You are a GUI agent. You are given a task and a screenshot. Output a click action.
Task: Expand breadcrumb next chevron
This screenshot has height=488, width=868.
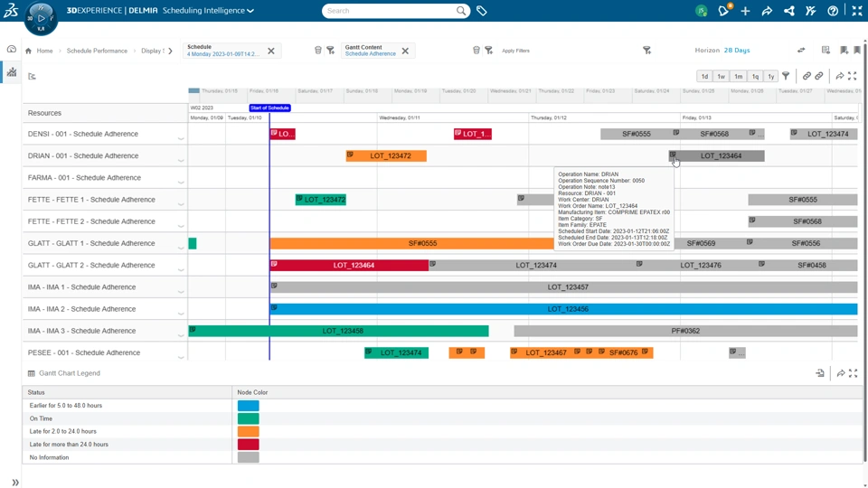point(171,51)
